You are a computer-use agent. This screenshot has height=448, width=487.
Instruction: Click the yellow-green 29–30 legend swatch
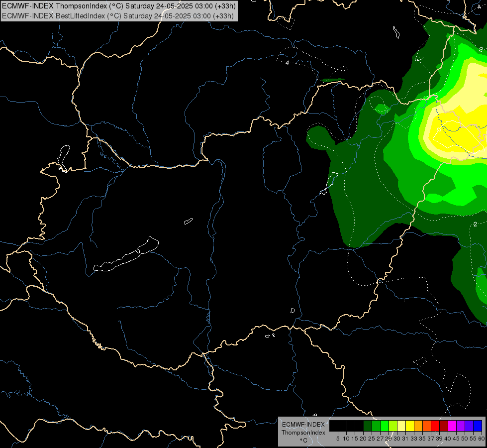coord(393,426)
